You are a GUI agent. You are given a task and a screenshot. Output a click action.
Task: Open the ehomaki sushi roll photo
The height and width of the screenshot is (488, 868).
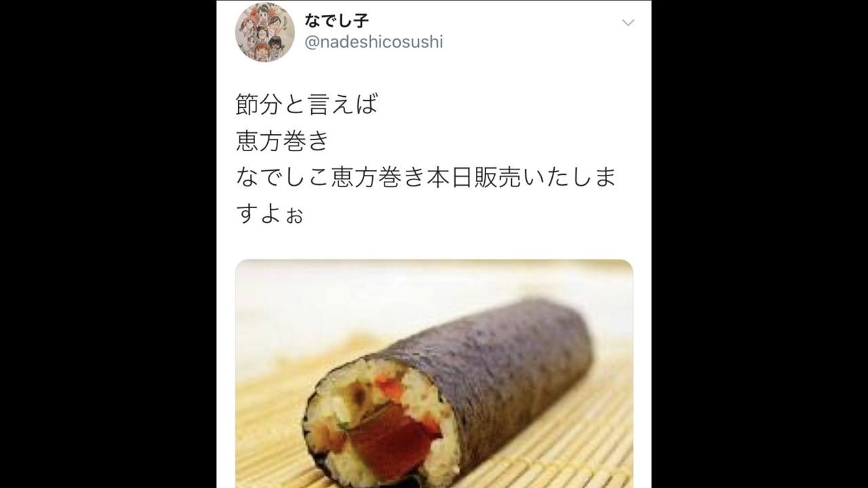point(434,373)
